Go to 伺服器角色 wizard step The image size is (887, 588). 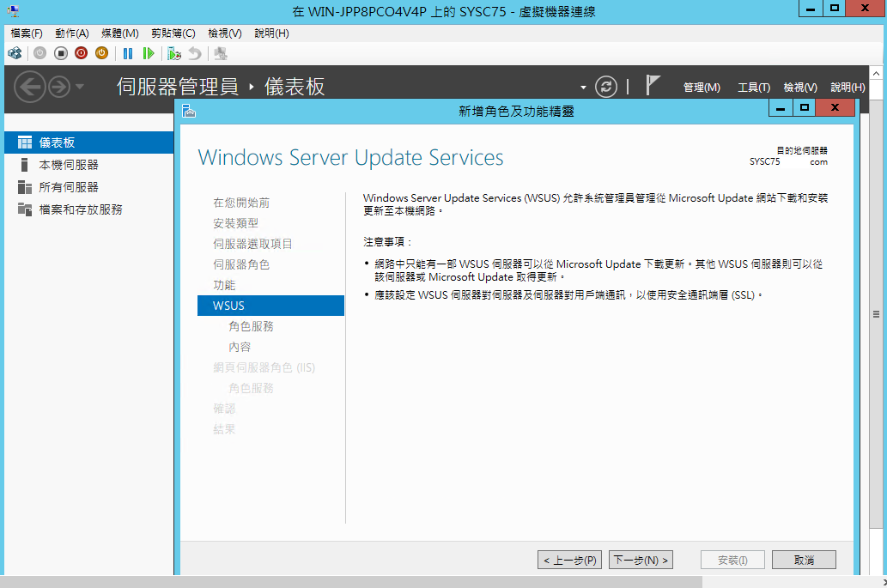241,264
